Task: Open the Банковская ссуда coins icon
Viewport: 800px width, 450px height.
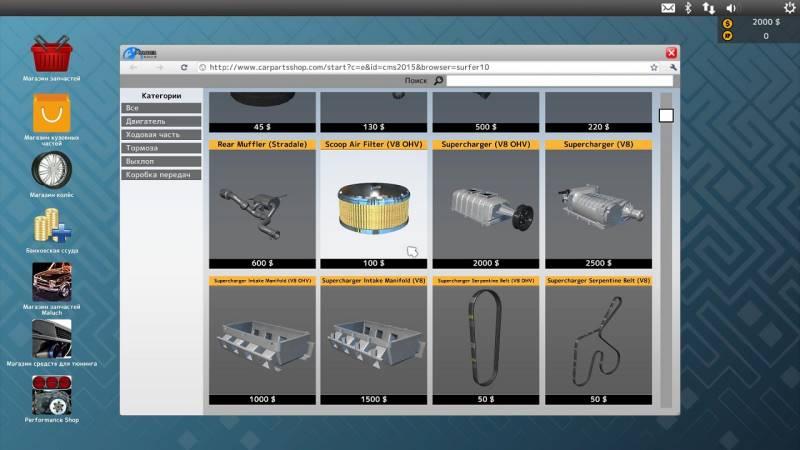Action: 51,227
